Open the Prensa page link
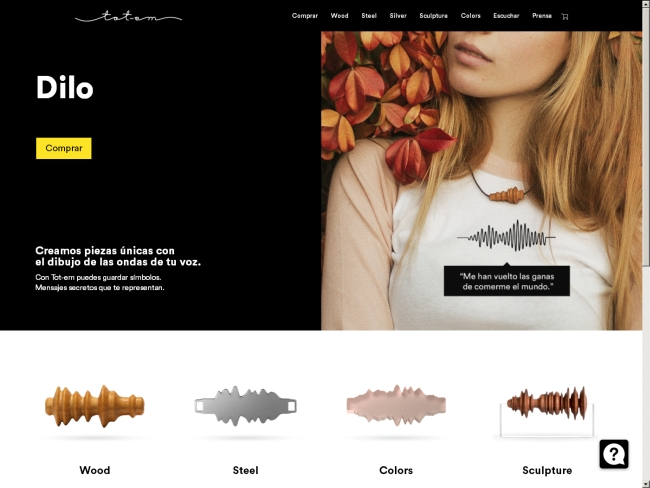This screenshot has width=650, height=488. point(542,16)
